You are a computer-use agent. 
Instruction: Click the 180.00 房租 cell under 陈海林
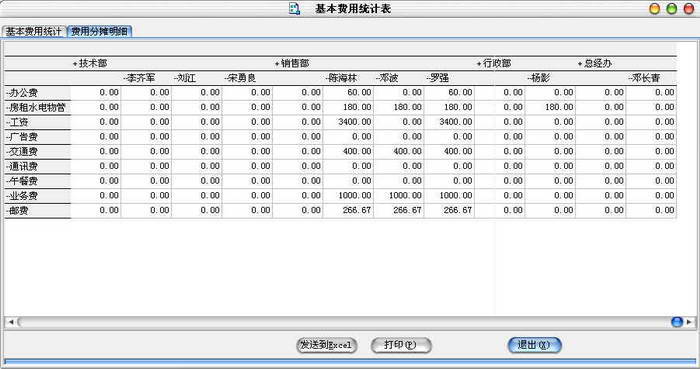pos(348,107)
